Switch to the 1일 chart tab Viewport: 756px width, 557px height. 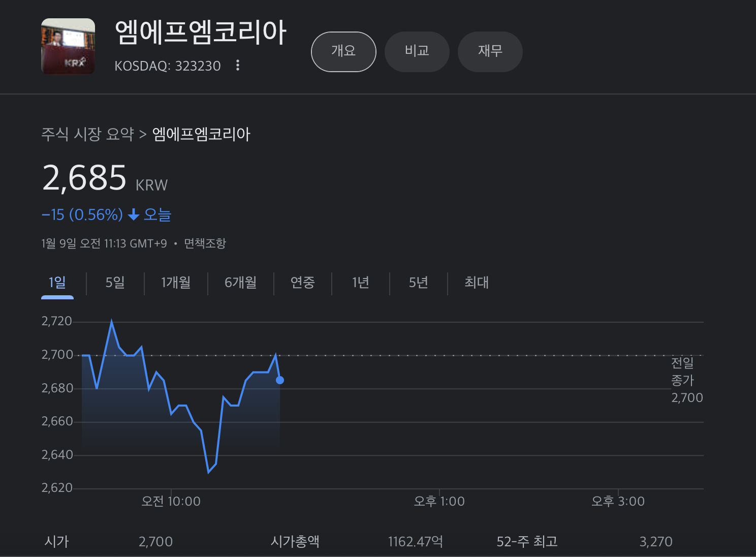coord(57,283)
